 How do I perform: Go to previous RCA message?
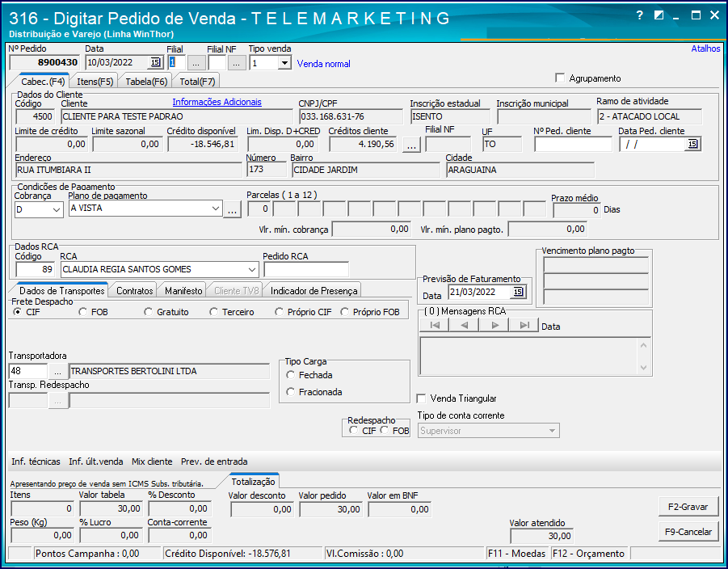tap(465, 325)
